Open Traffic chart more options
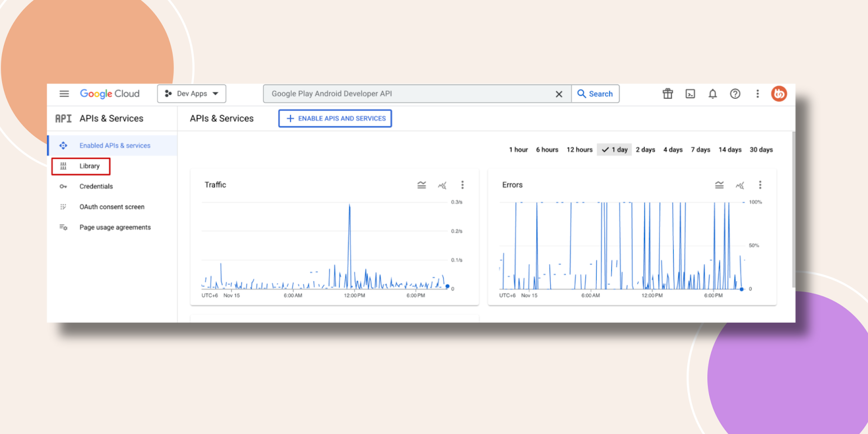Screen dimensions: 868x434 [462, 185]
